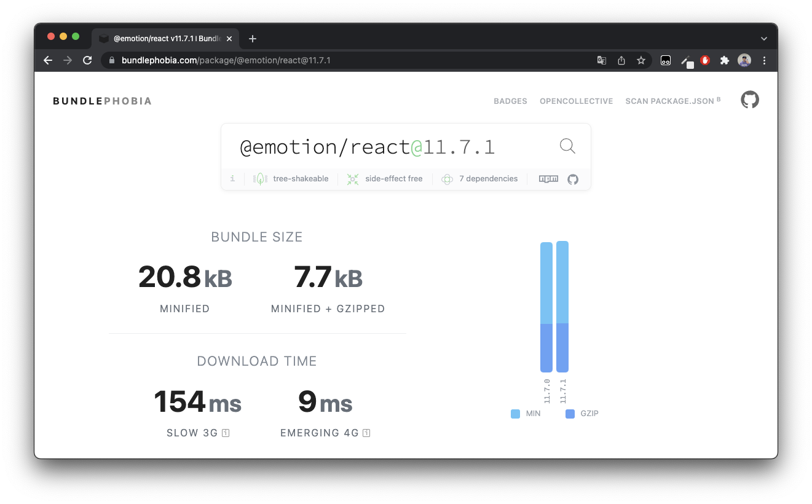Viewport: 812px width, 504px height.
Task: Click the search magnifier icon
Action: click(x=567, y=146)
